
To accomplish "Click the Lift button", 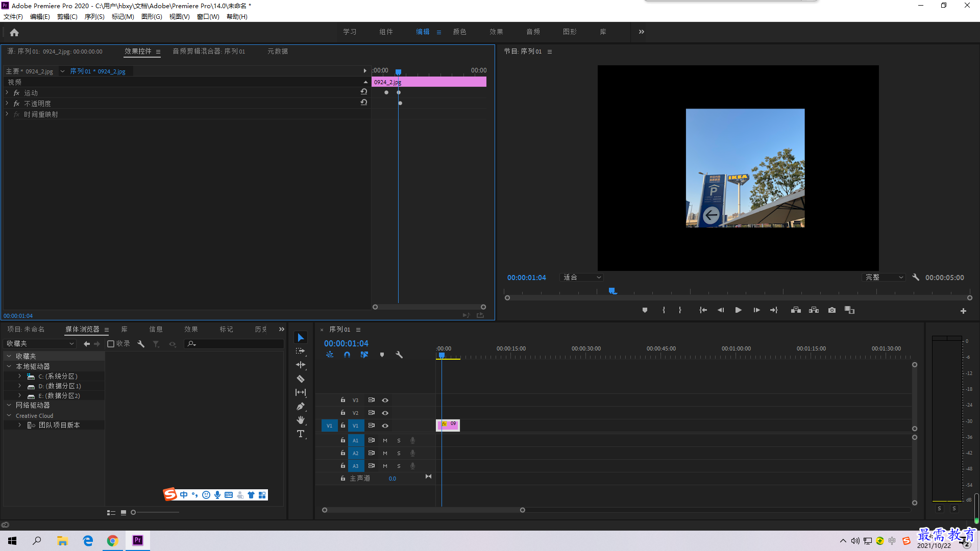I will pyautogui.click(x=796, y=310).
